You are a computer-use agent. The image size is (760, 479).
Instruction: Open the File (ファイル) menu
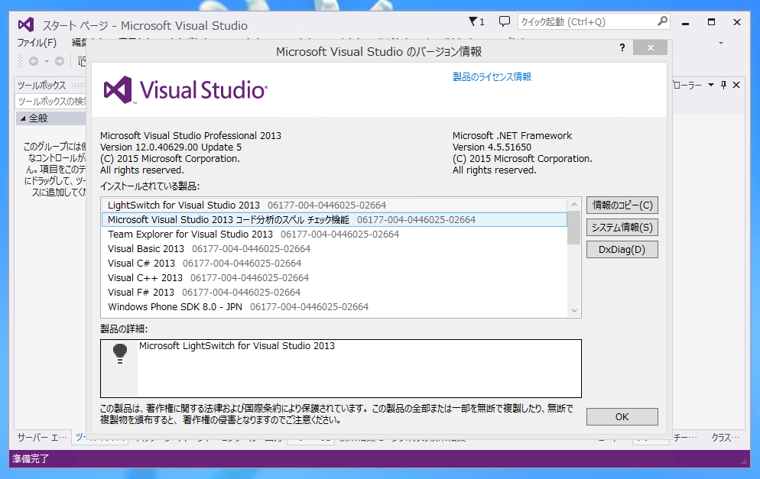tap(37, 43)
